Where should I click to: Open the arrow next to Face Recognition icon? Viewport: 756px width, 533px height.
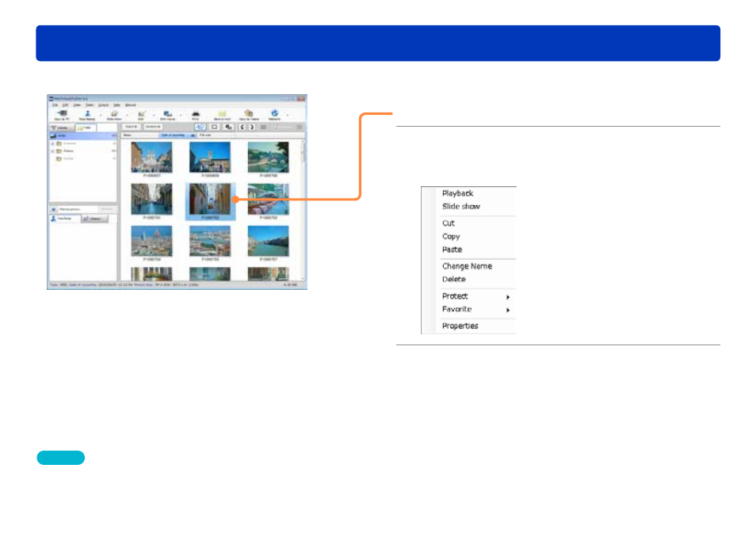(x=101, y=115)
